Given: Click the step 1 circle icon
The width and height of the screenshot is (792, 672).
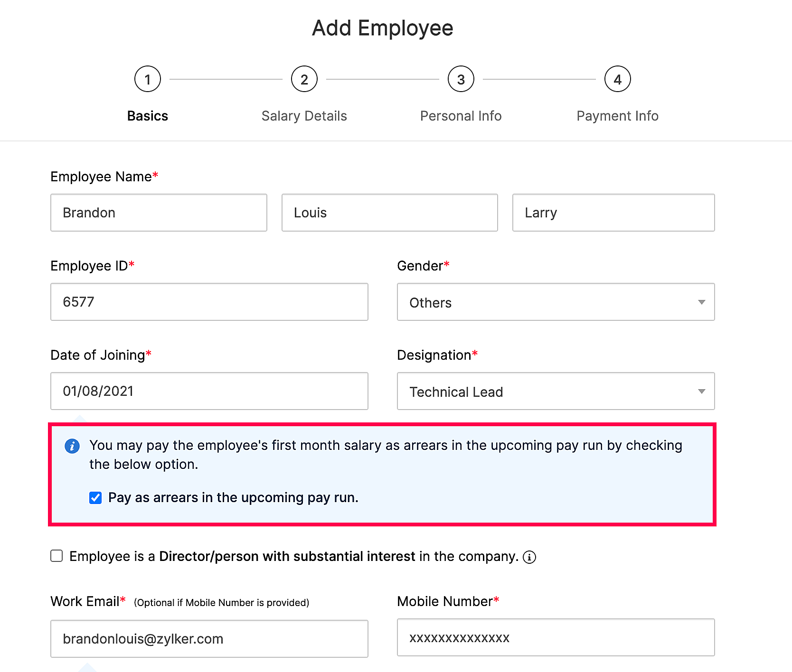Looking at the screenshot, I should 148,79.
